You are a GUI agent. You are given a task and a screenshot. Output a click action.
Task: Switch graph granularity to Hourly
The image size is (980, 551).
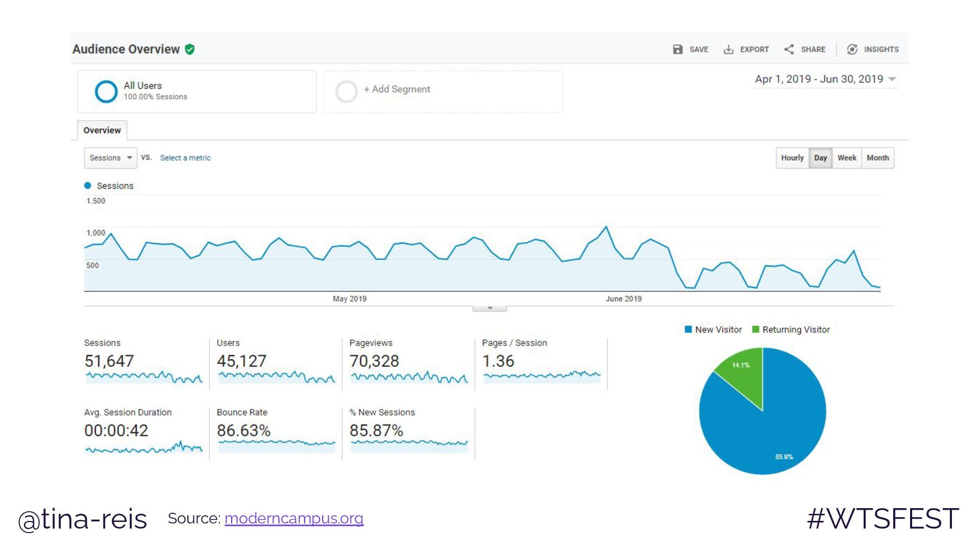792,158
